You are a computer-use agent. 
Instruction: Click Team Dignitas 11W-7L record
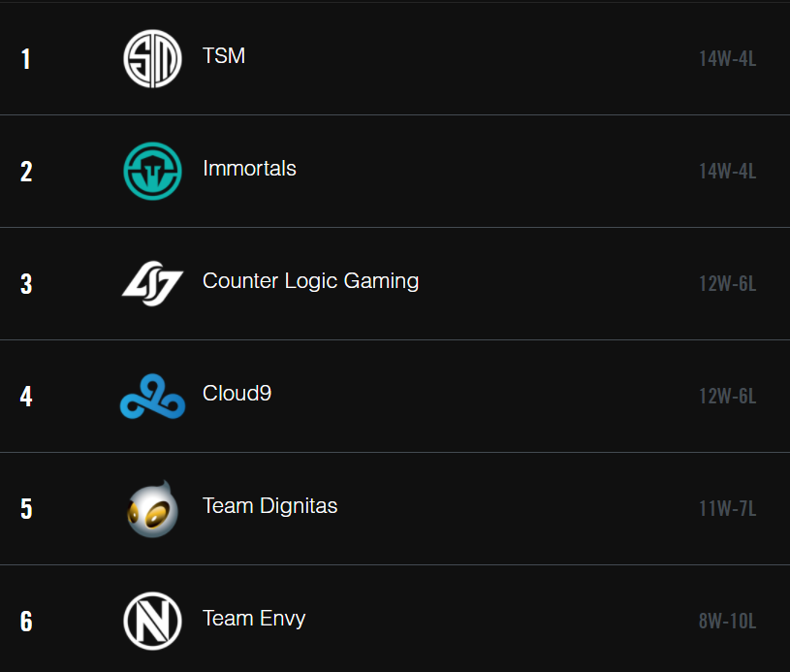[x=728, y=509]
